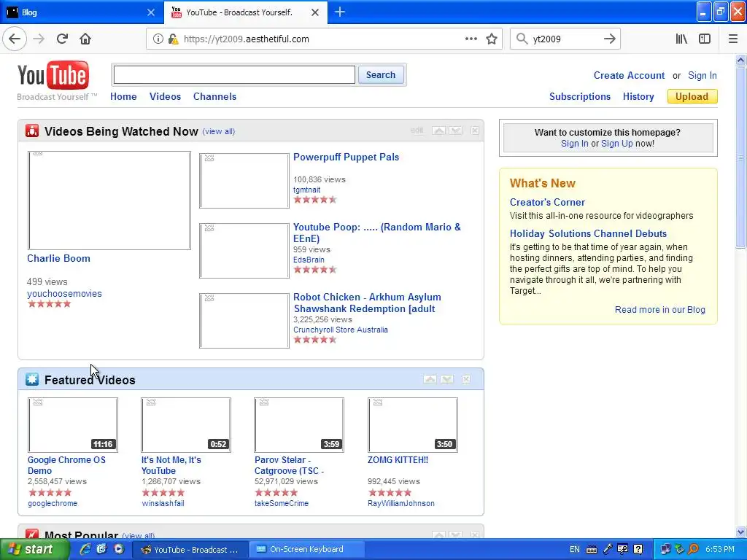
Task: Open viewing History page
Action: [638, 97]
